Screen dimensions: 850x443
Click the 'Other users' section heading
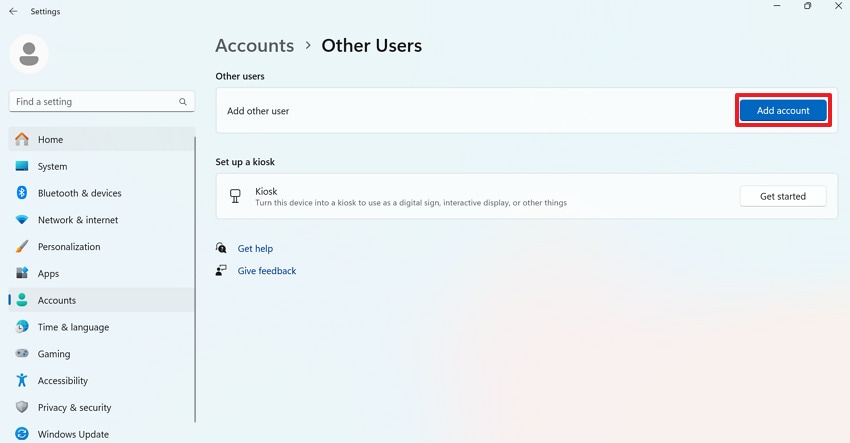click(x=240, y=76)
